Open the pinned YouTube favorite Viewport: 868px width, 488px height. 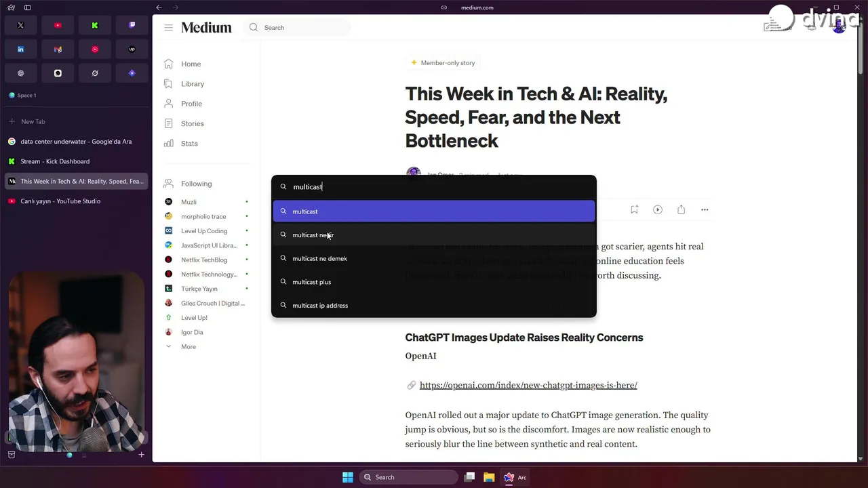[x=58, y=25]
